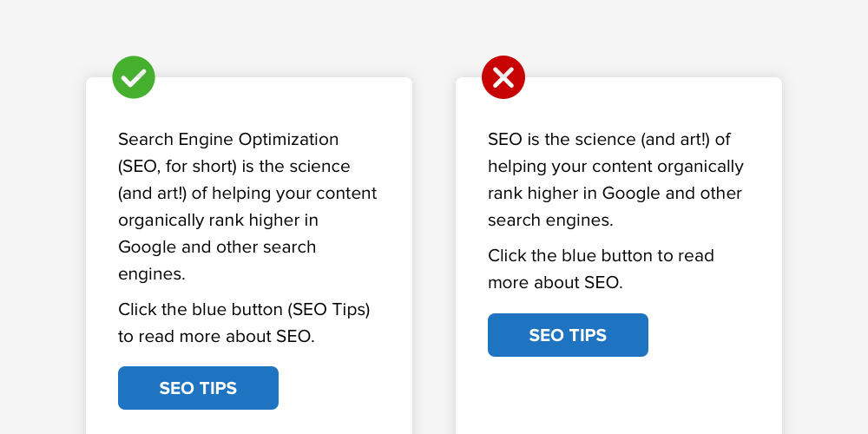Click 'to read more about SEO.' in left card
This screenshot has height=434, width=868.
[216, 336]
